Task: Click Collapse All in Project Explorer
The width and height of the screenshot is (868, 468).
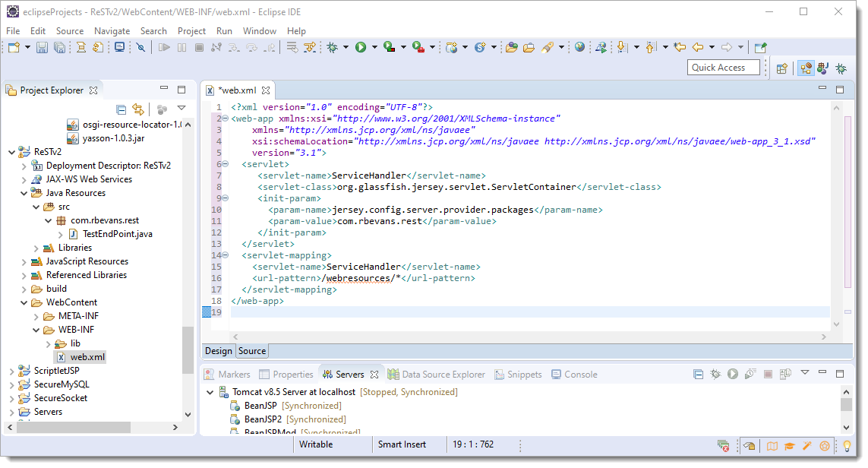Action: (122, 109)
